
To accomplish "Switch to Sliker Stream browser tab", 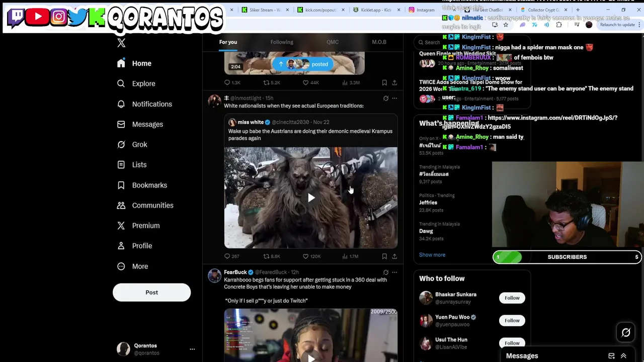I will [265, 10].
